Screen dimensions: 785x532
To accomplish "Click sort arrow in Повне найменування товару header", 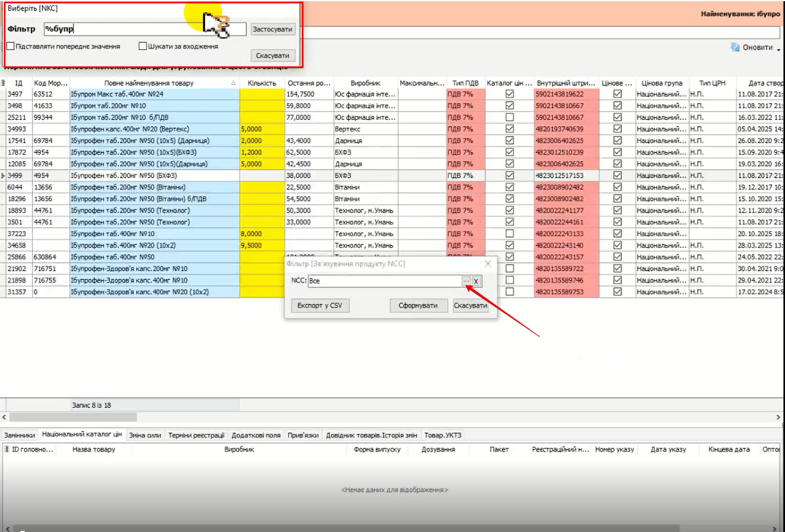I will coord(233,83).
